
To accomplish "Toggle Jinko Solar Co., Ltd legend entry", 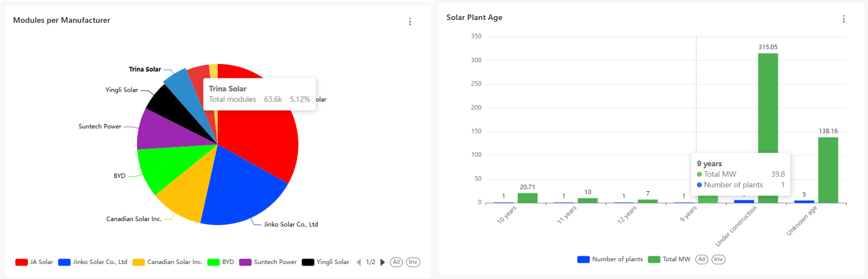I will click(x=93, y=262).
